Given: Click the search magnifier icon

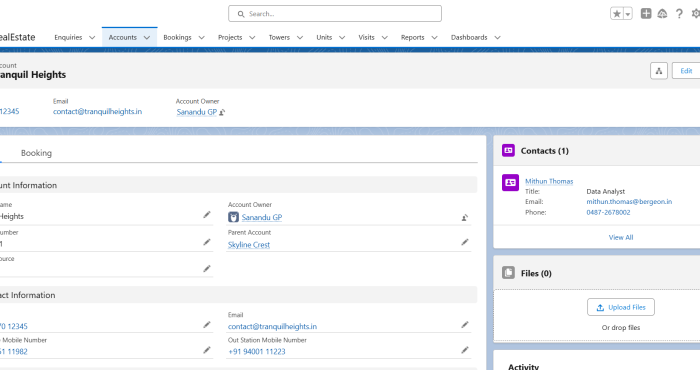Looking at the screenshot, I should [x=241, y=14].
